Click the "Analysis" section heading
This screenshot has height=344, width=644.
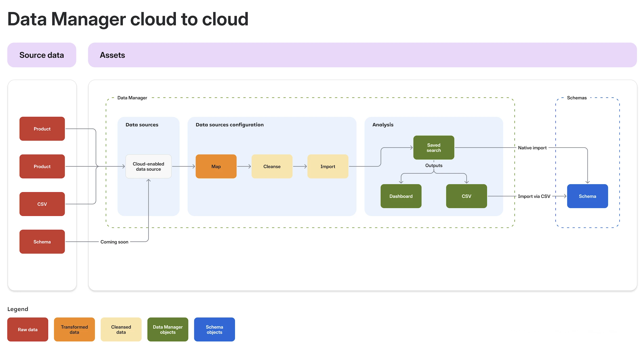[383, 125]
